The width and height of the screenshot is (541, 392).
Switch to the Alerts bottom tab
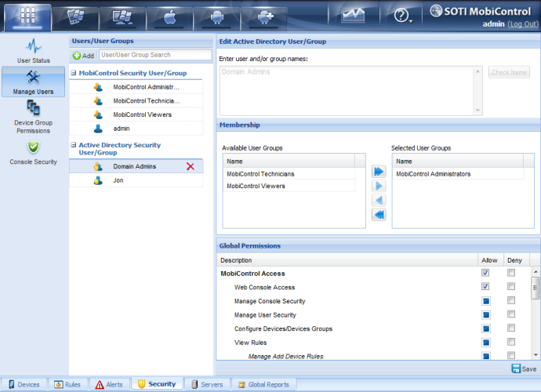pos(109,384)
